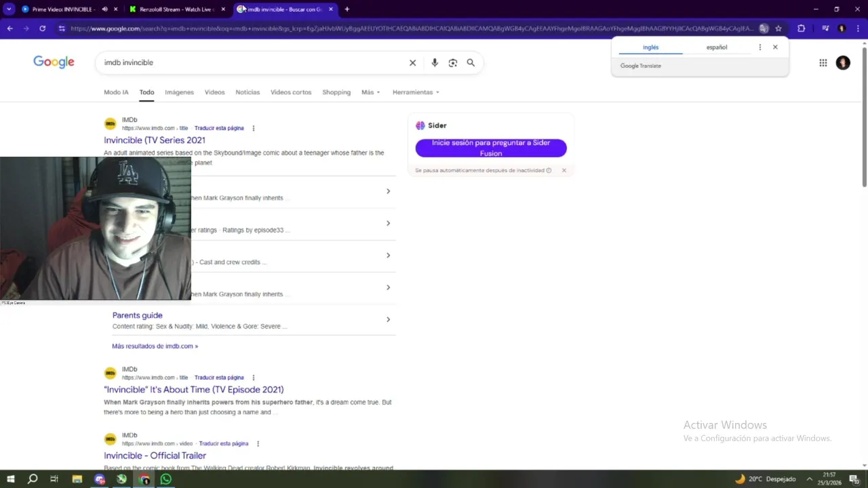The image size is (868, 488).
Task: Select the Videos search tab
Action: pos(214,92)
